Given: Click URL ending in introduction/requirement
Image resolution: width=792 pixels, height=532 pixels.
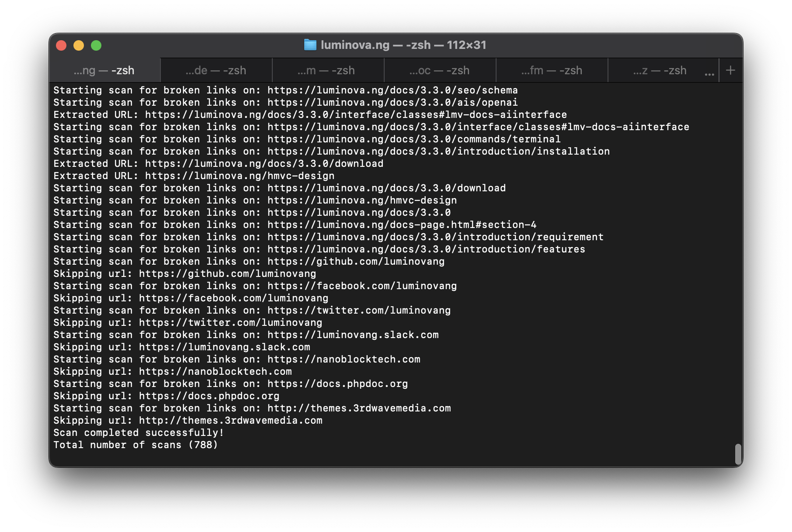Looking at the screenshot, I should pos(435,237).
